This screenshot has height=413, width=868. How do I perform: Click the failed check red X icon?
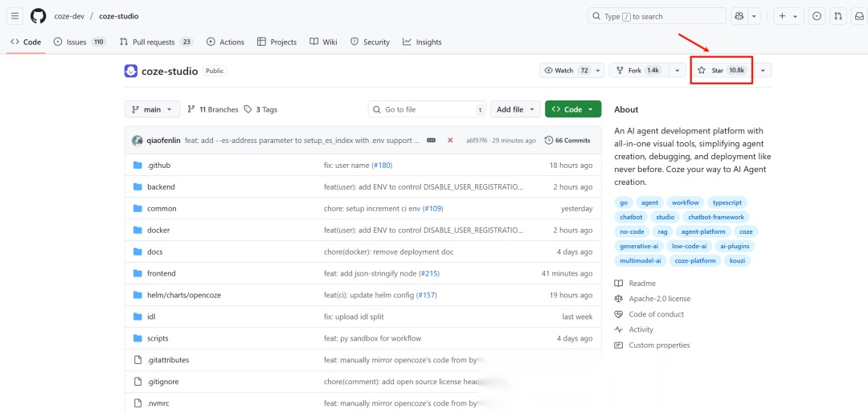tap(450, 141)
